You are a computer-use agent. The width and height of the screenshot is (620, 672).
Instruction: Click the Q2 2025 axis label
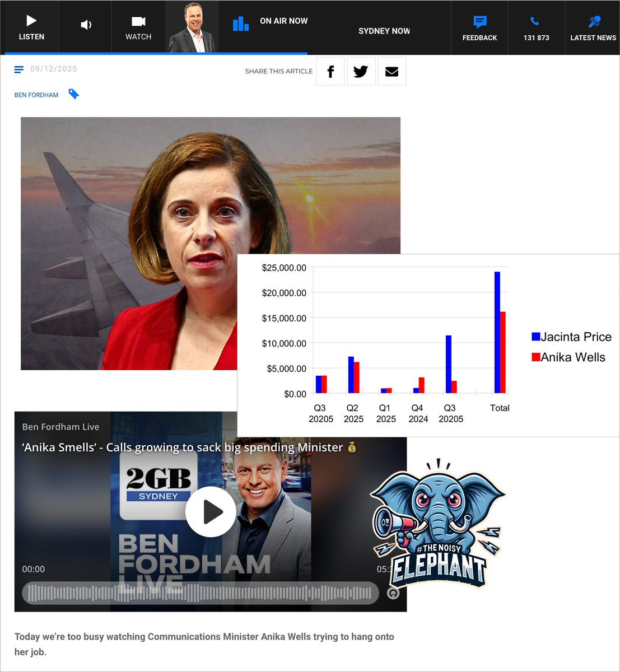[353, 413]
